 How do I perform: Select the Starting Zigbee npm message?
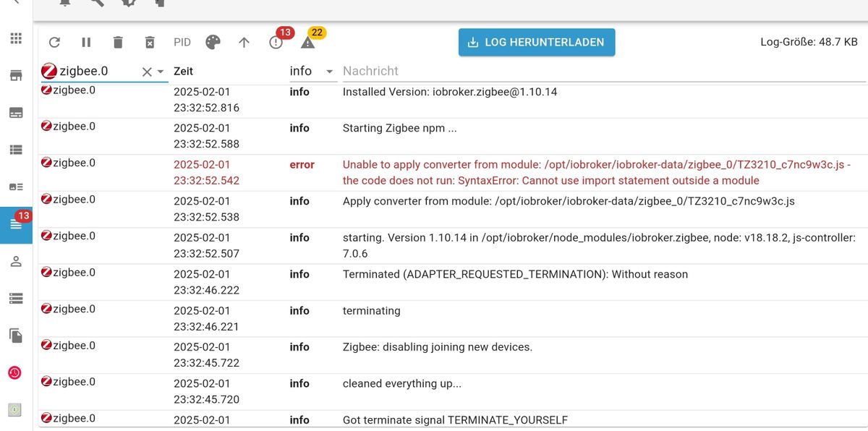point(400,128)
